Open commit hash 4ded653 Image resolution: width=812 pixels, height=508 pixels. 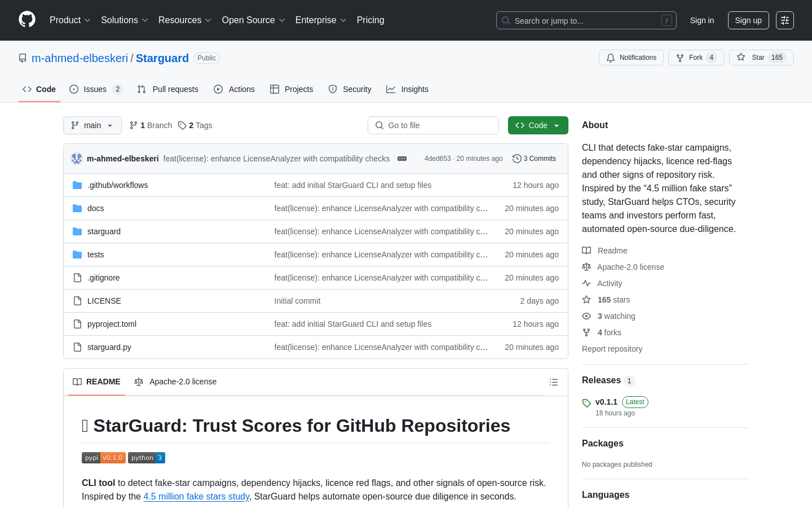pos(438,159)
